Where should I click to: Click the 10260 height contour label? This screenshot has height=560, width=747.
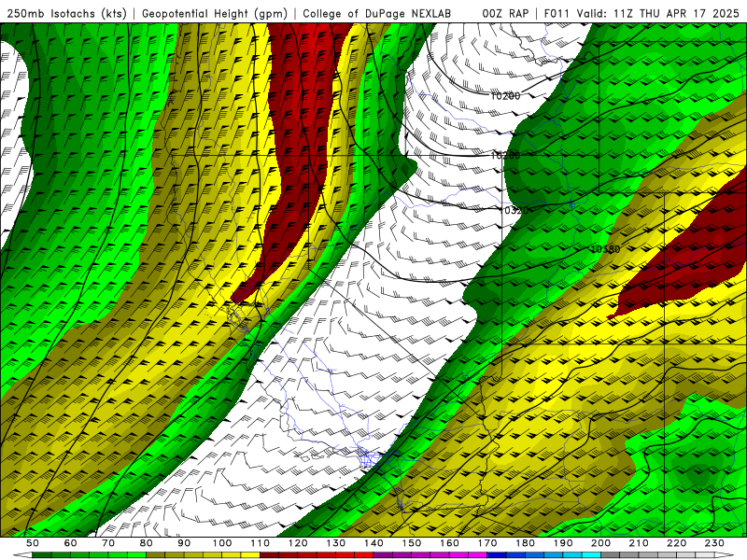[x=505, y=156]
